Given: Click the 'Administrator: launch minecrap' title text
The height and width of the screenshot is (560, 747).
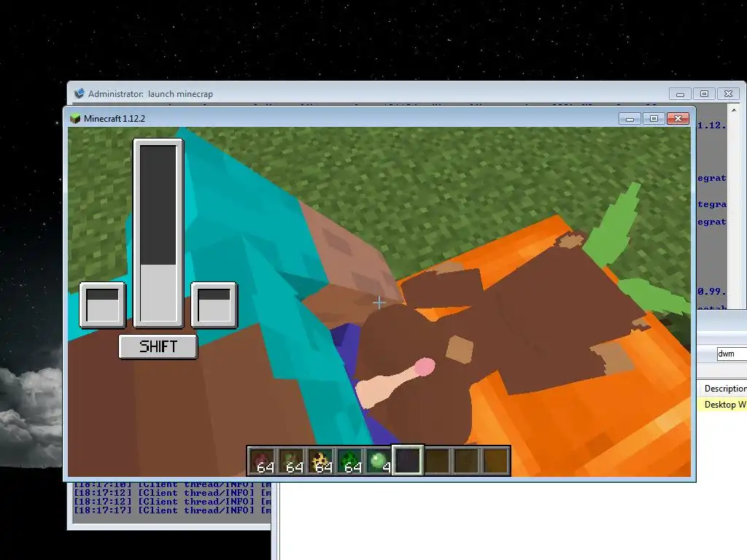Looking at the screenshot, I should (150, 94).
